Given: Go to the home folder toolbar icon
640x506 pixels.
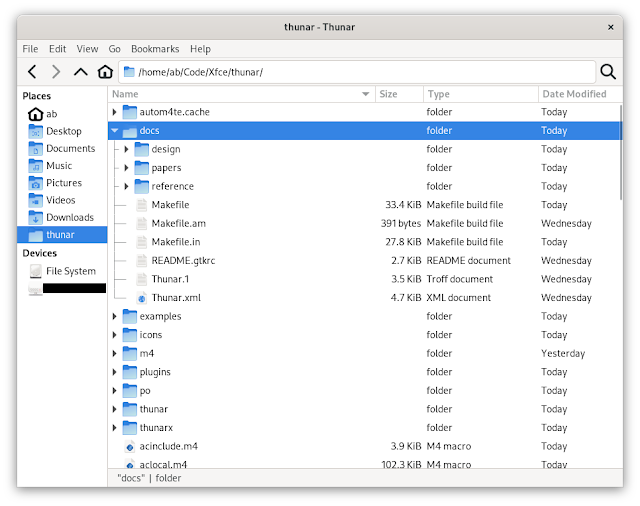Looking at the screenshot, I should pos(105,72).
